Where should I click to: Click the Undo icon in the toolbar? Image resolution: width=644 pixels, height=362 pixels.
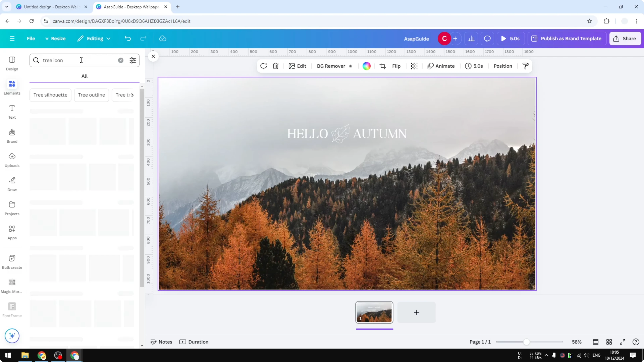128,38
